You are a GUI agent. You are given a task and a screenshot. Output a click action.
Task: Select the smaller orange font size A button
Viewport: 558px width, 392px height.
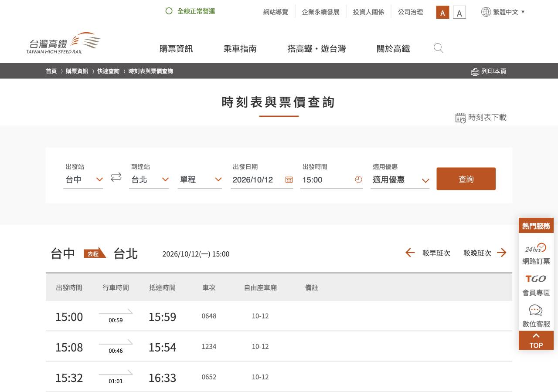click(x=442, y=12)
